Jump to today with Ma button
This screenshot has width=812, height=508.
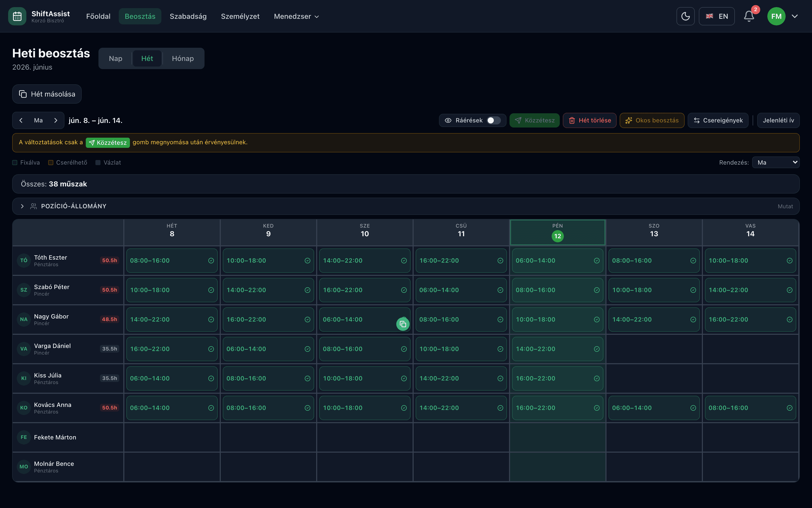coord(38,120)
